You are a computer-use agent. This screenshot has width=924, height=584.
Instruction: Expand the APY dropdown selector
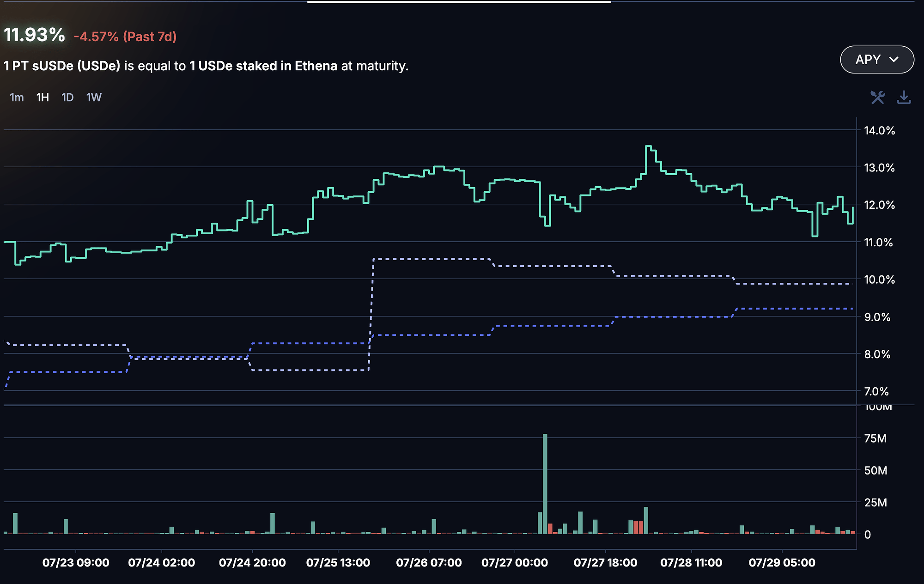(x=876, y=60)
